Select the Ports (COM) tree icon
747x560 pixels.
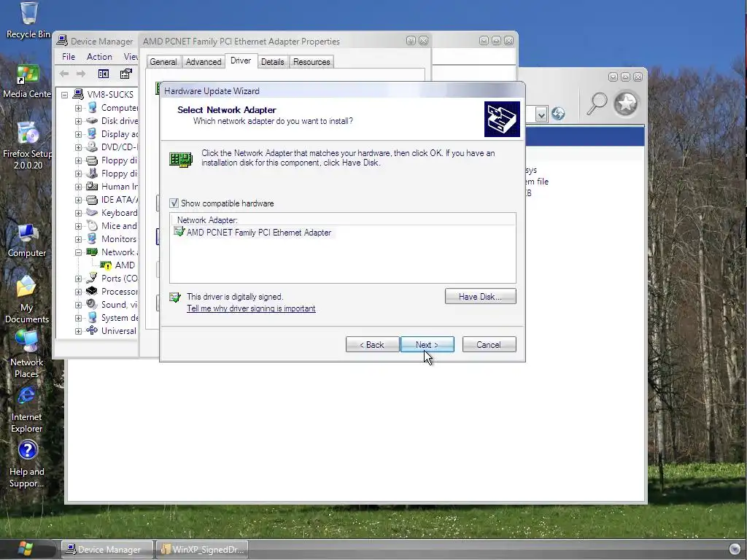91,278
